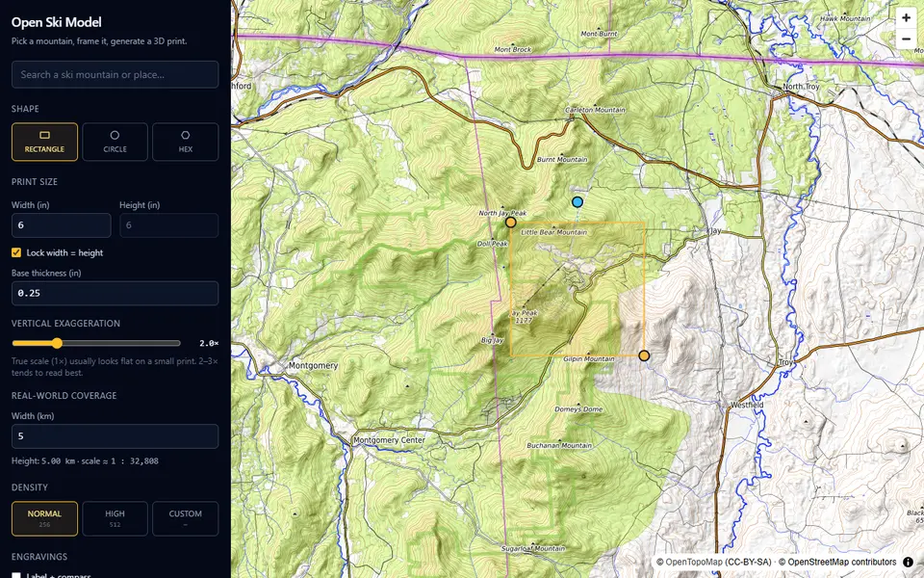924x578 pixels.
Task: Click the Mont Brock map label
Action: 513,49
